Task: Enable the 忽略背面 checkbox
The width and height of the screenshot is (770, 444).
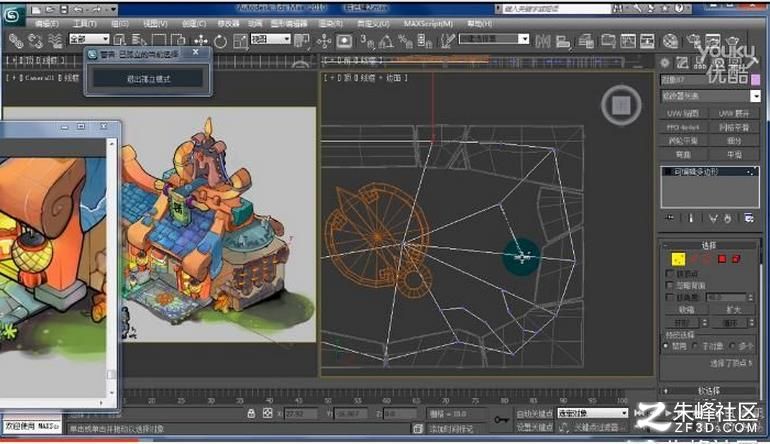Action: (669, 285)
